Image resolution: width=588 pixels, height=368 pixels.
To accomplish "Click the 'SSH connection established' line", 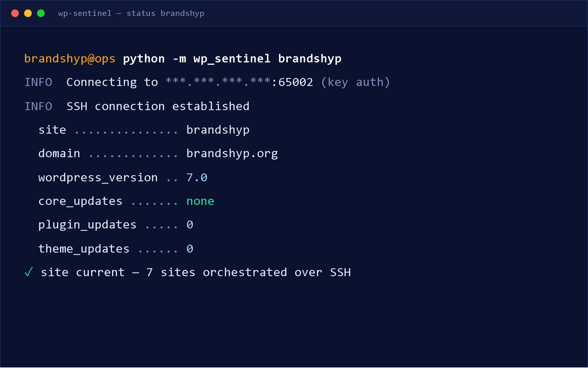I will [158, 106].
